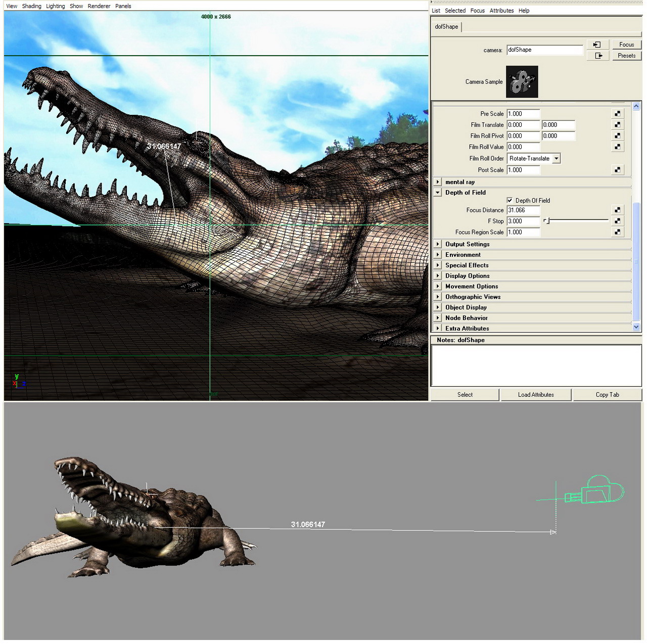
Task: Disable the Depth Of Field checkbox
Action: 510,201
